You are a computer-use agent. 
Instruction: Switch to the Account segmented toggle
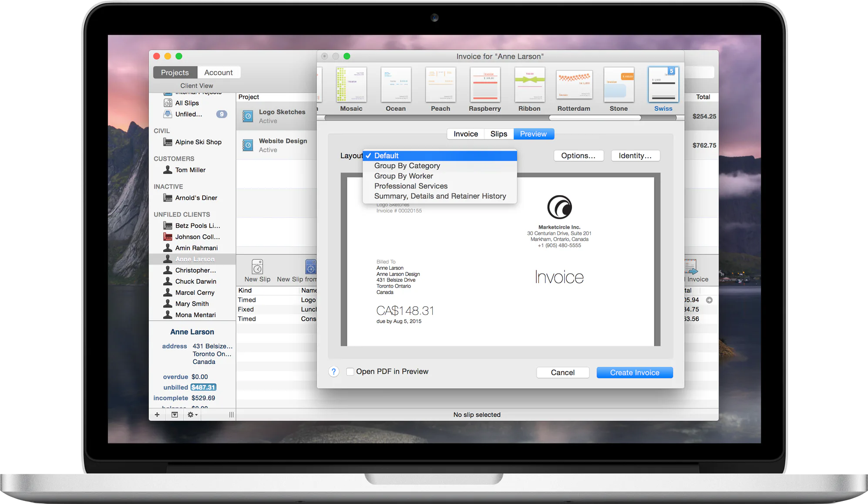point(219,72)
